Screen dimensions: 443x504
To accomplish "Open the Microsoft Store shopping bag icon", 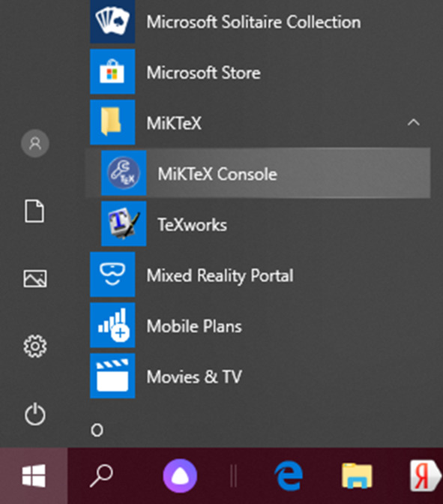I will [x=112, y=72].
